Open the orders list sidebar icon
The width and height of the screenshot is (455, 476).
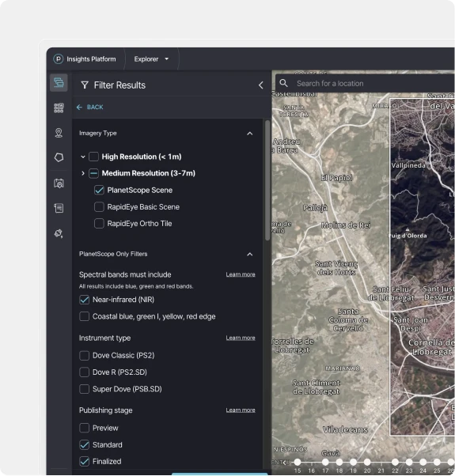tap(59, 208)
